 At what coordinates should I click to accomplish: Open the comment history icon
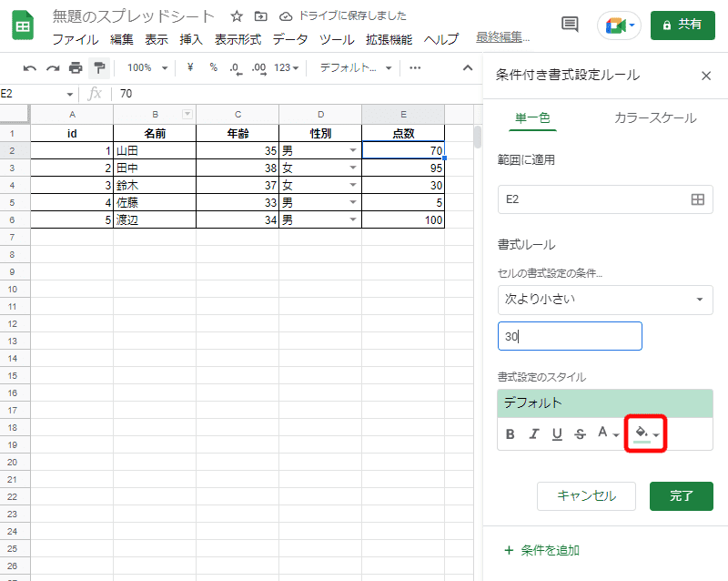(x=570, y=25)
